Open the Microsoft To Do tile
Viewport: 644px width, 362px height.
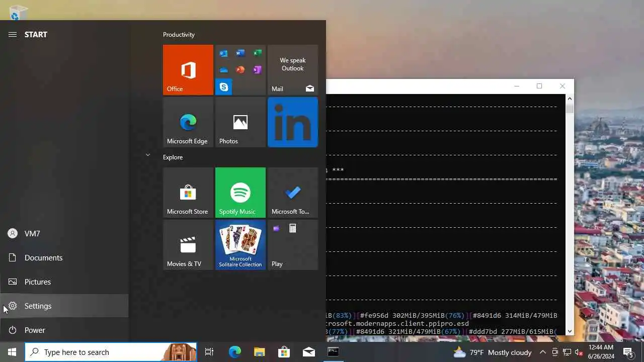pyautogui.click(x=293, y=193)
